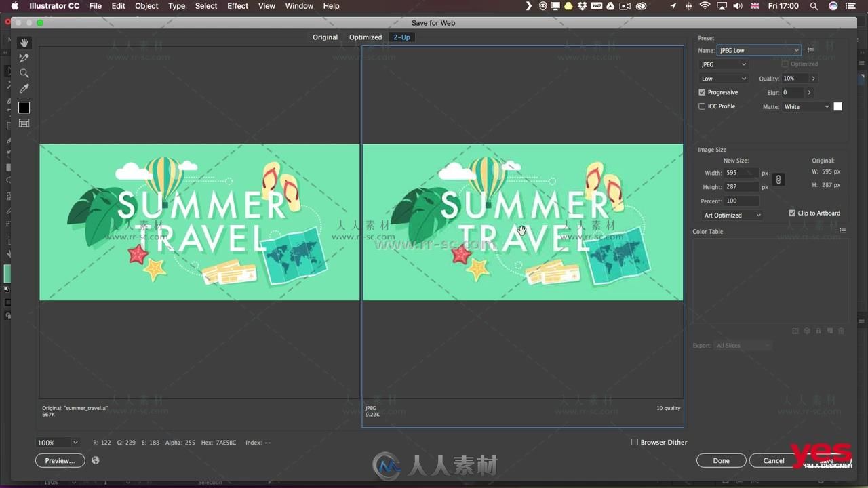
Task: Open the Matte White dropdown
Action: click(x=806, y=106)
